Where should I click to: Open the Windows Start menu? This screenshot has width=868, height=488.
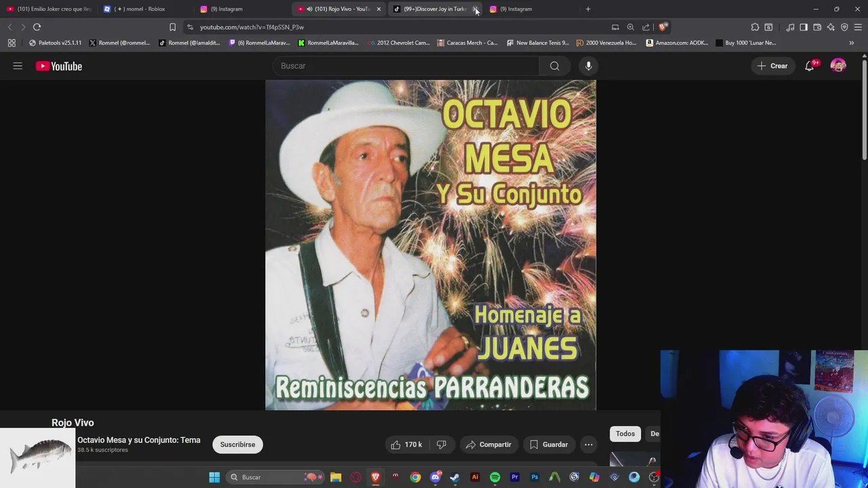pyautogui.click(x=214, y=477)
